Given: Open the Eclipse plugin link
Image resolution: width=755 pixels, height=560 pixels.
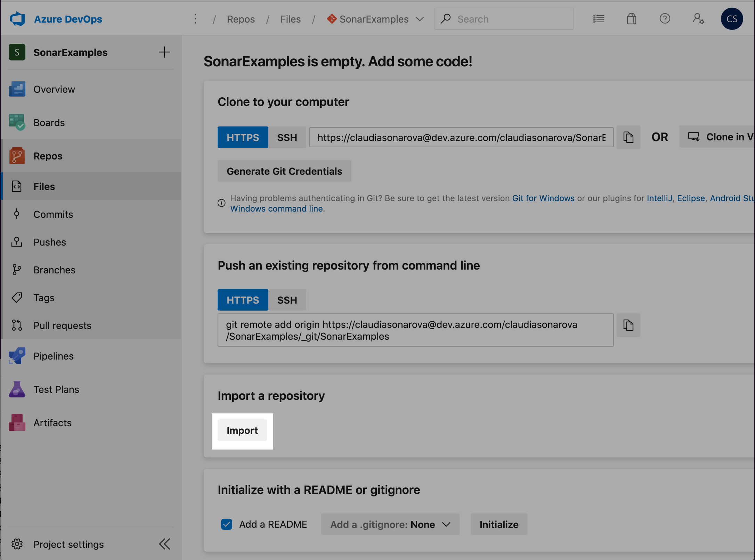Looking at the screenshot, I should pos(691,198).
